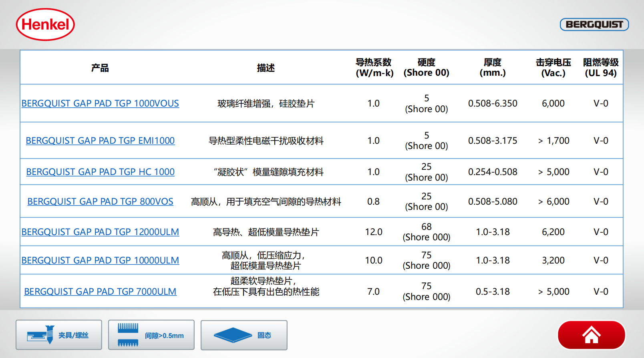
Task: Open BERGQUIST GAP PAD TGP 1000VOUS link
Action: pyautogui.click(x=100, y=103)
